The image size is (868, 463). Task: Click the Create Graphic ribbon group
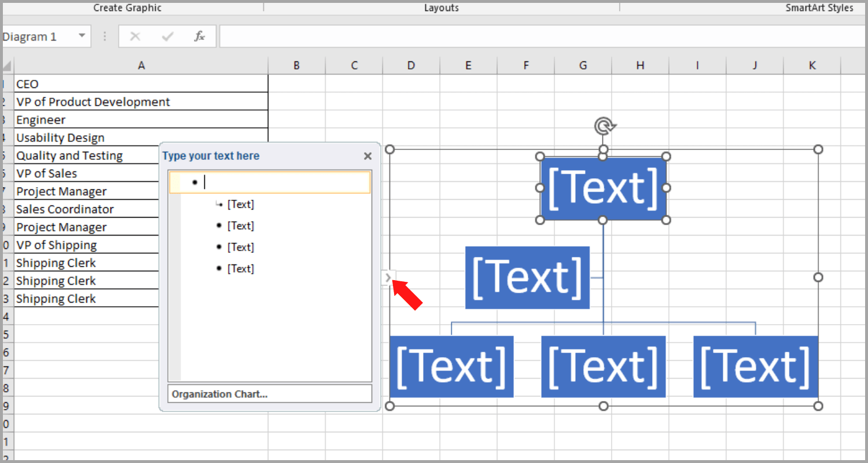click(x=127, y=8)
